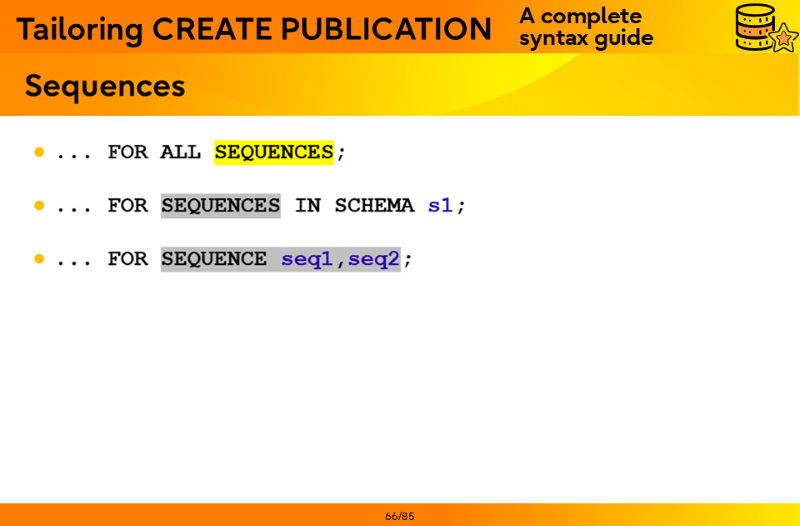Select the bullet before FOR ALL SEQUENCES
The image size is (800, 526).
point(40,152)
